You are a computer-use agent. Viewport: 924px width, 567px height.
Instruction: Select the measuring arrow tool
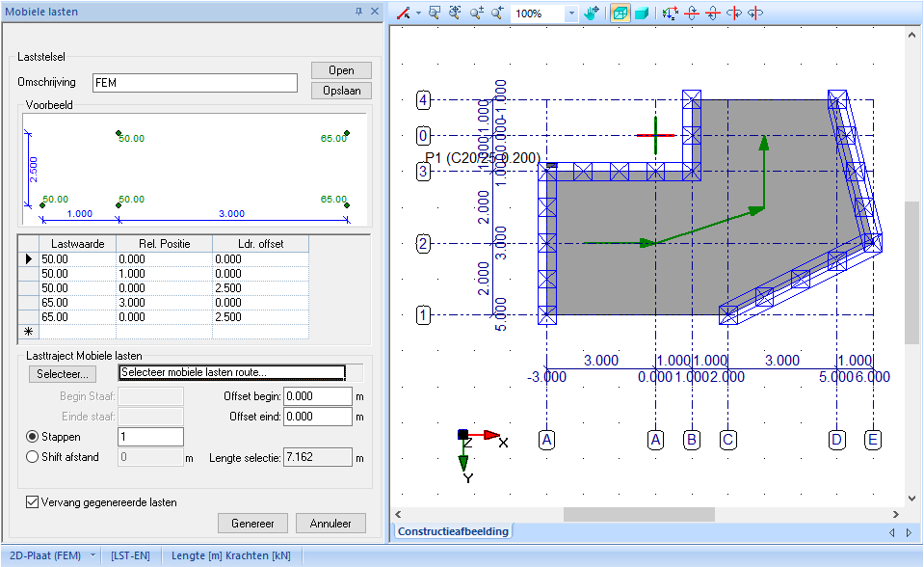click(403, 13)
